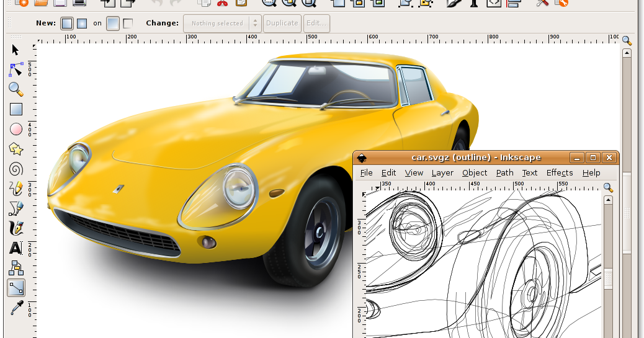
Task: Open the Path menu in car.svgz window
Action: click(505, 173)
